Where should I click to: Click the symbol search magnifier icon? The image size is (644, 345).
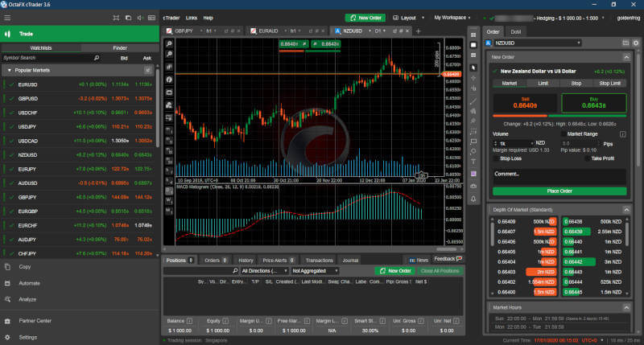(97, 58)
